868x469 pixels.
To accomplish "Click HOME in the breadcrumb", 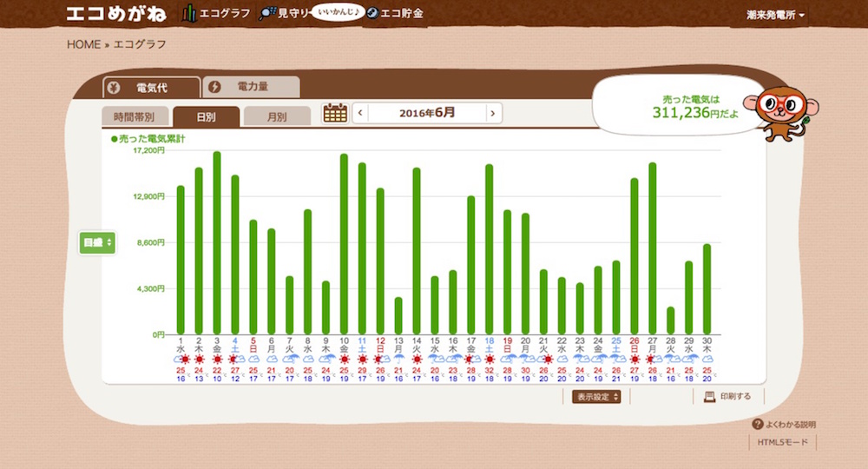I will [83, 44].
